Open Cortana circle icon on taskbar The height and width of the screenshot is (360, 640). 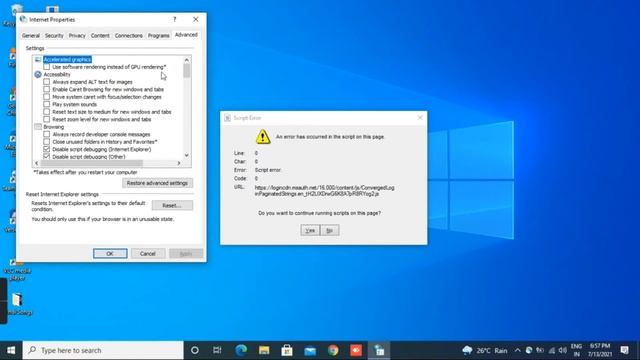coord(195,350)
